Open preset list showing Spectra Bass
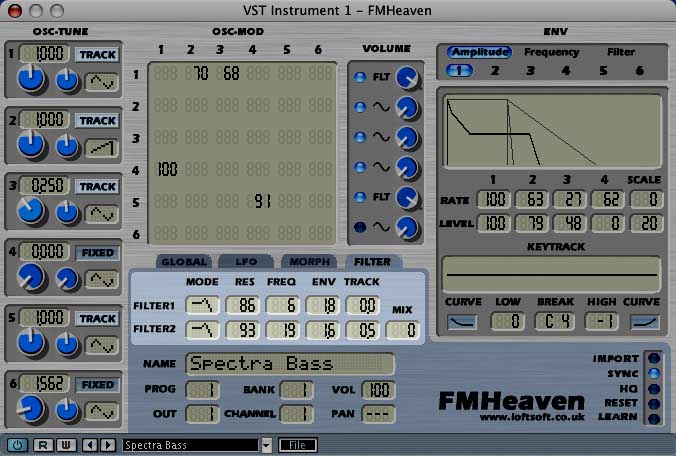 click(191, 445)
